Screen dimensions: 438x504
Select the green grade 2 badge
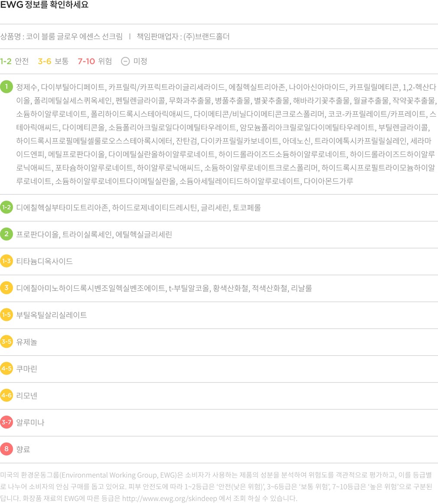tap(7, 234)
